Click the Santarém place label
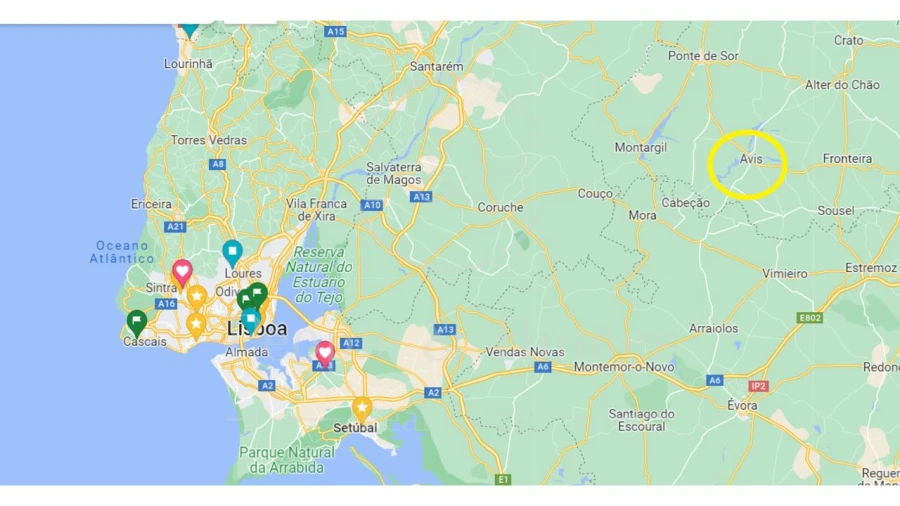 [436, 67]
